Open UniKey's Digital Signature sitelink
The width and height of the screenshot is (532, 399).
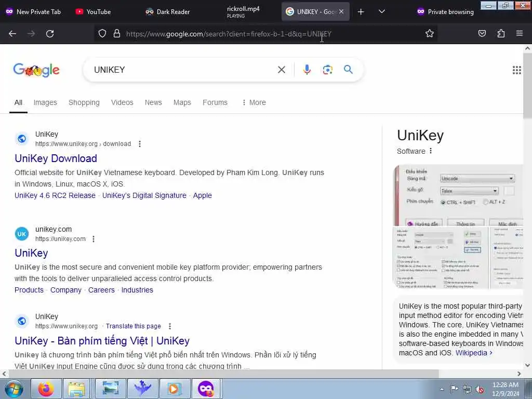point(144,195)
